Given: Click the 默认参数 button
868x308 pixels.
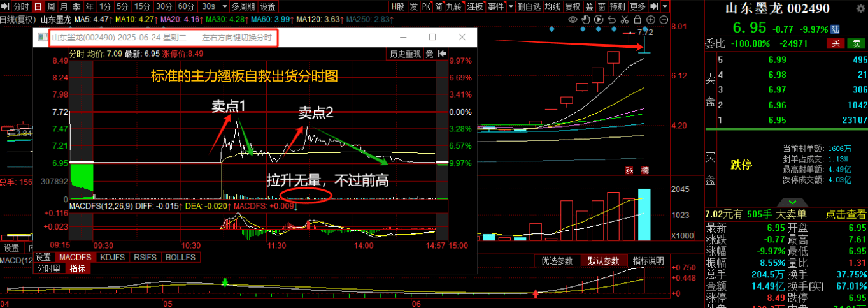Looking at the screenshot, I should pyautogui.click(x=603, y=261).
